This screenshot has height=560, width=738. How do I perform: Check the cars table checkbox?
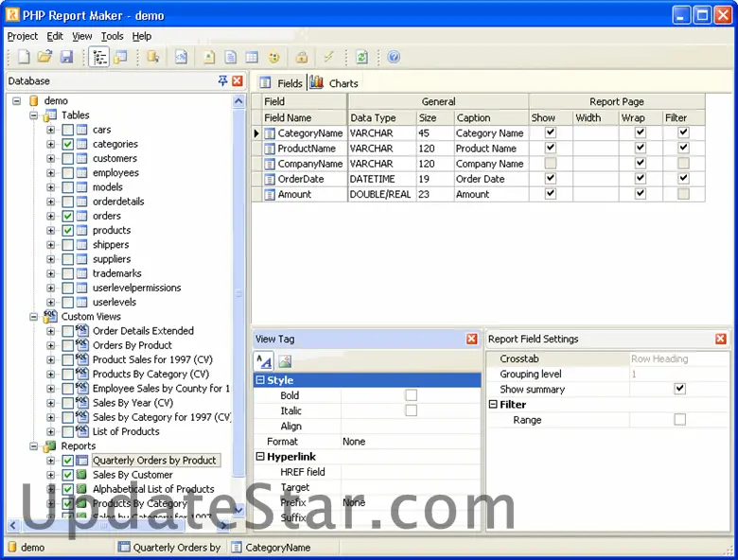coord(68,130)
